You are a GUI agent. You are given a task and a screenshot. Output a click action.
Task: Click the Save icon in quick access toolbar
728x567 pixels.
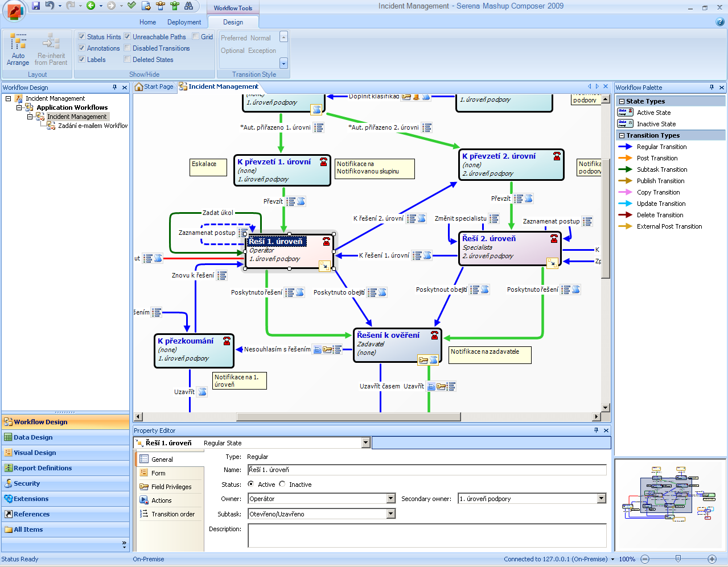pos(36,6)
